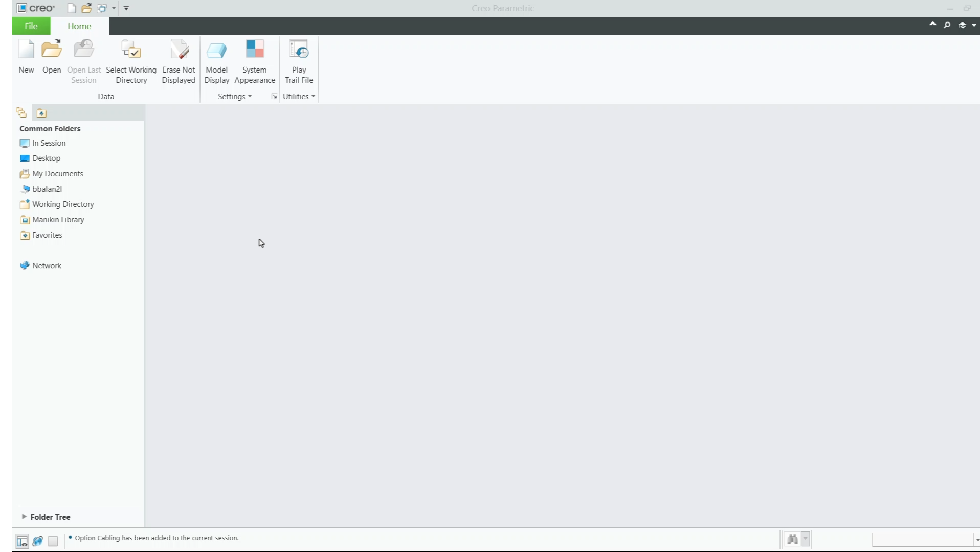Choose Select Working Directory
The width and height of the screenshot is (980, 552).
tap(131, 61)
